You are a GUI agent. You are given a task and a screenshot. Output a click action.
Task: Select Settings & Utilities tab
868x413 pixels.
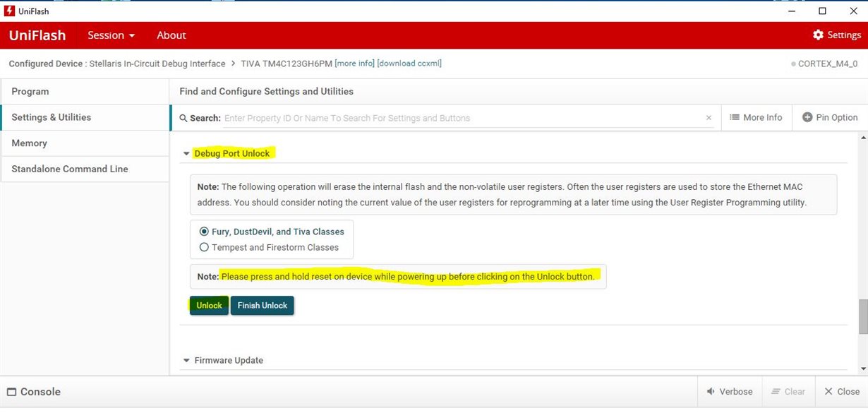tap(85, 117)
